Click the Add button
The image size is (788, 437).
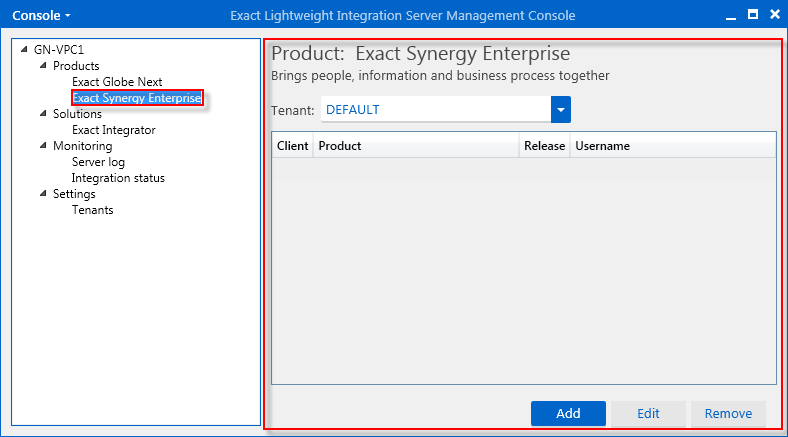pos(568,413)
